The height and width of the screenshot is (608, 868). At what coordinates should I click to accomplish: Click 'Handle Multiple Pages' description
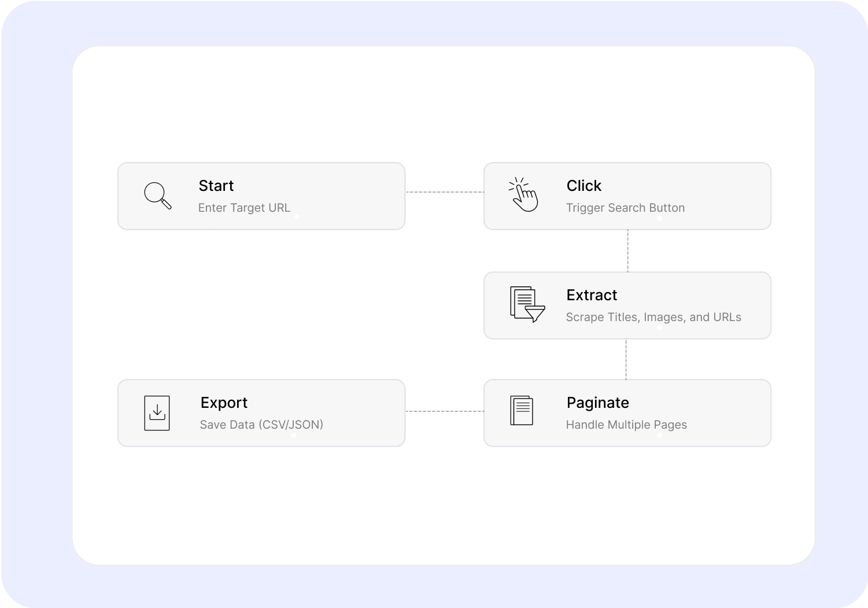626,425
